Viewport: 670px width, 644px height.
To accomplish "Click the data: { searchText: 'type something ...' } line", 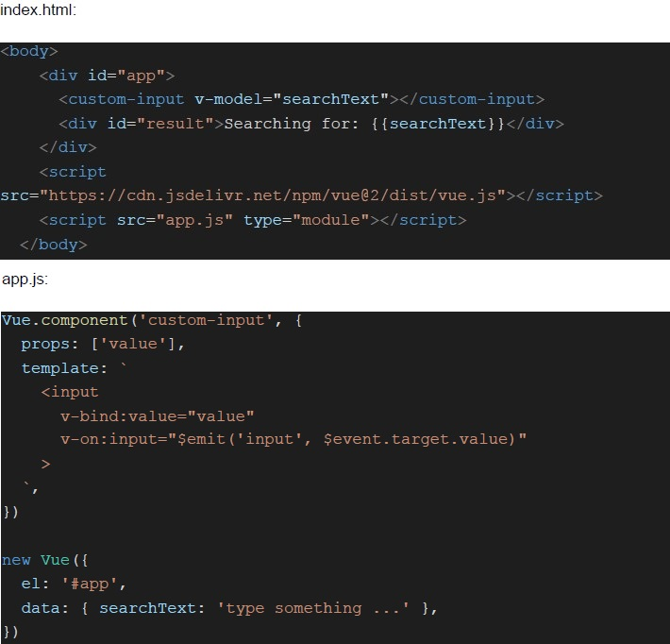I will tap(229, 608).
